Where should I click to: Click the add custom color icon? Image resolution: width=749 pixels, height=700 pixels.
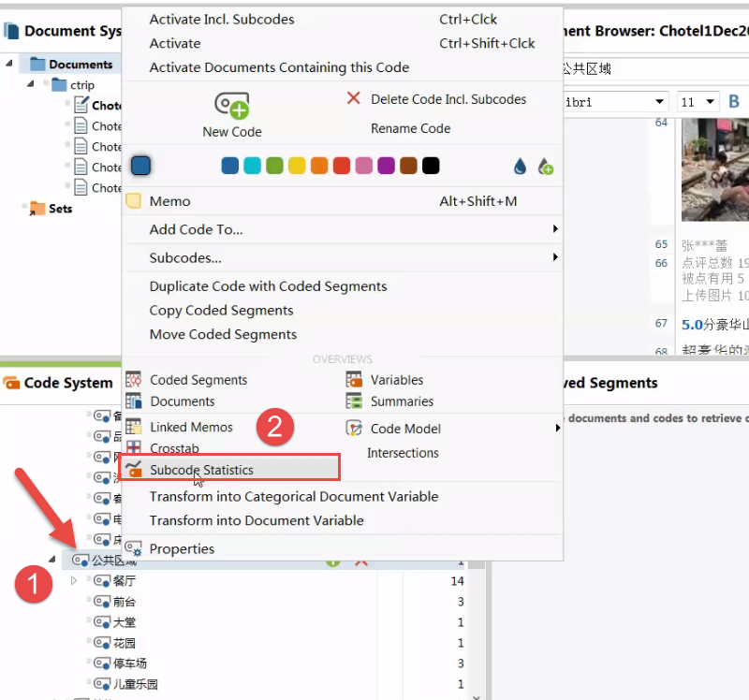[546, 167]
